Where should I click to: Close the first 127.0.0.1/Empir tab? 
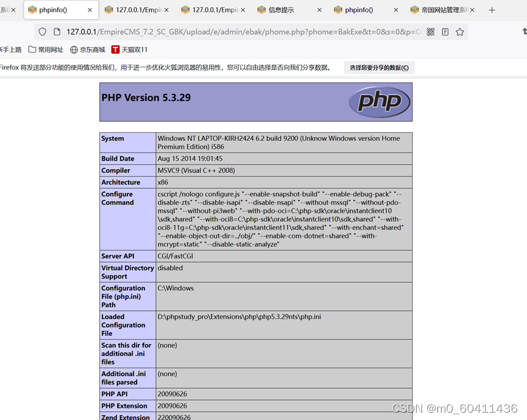[166, 10]
